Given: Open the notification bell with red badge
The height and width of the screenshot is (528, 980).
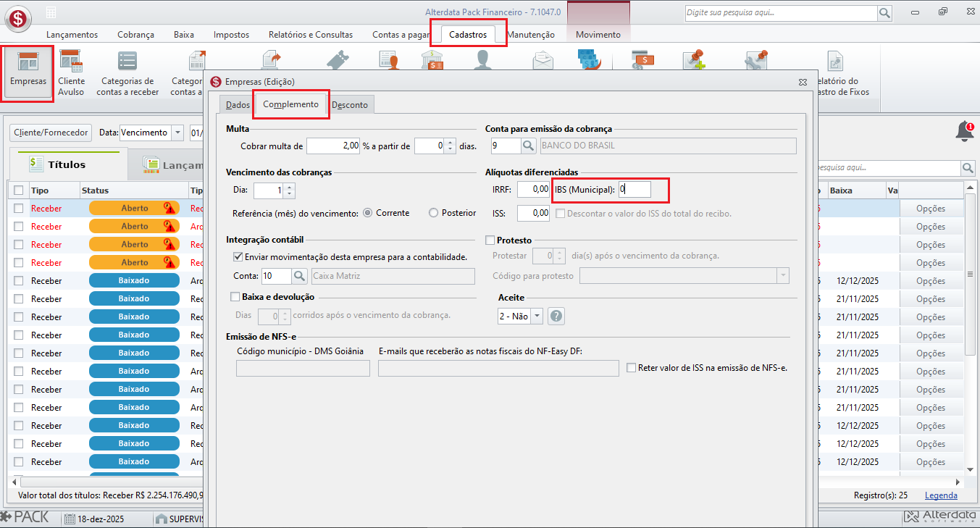Looking at the screenshot, I should point(965,132).
